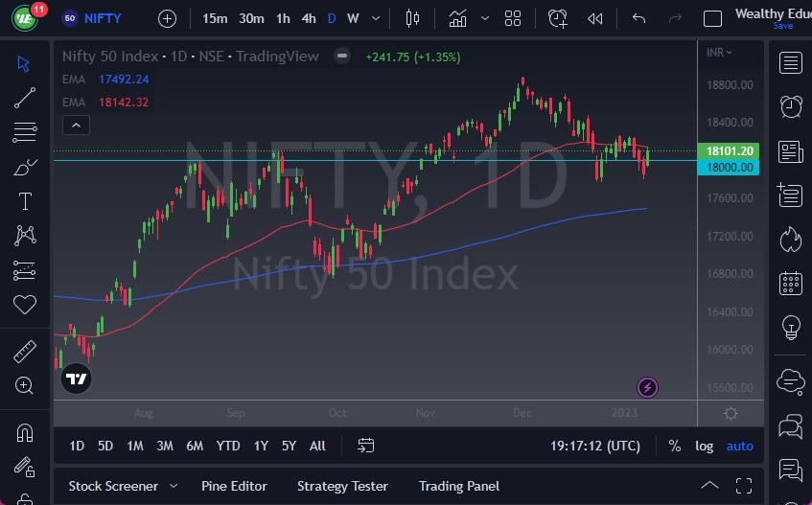
Task: Select the Text annotation tool
Action: pyautogui.click(x=25, y=201)
